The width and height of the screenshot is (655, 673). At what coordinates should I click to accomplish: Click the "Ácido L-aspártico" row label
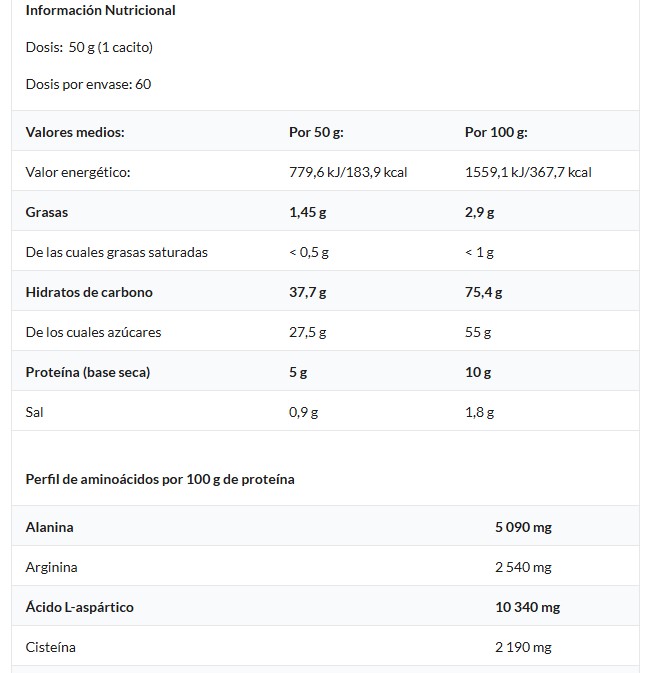[x=79, y=607]
